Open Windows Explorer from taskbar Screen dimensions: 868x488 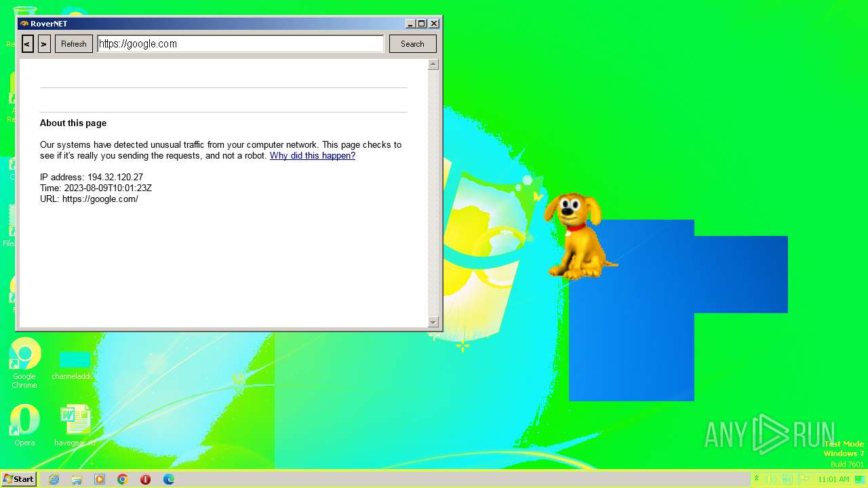(x=77, y=479)
